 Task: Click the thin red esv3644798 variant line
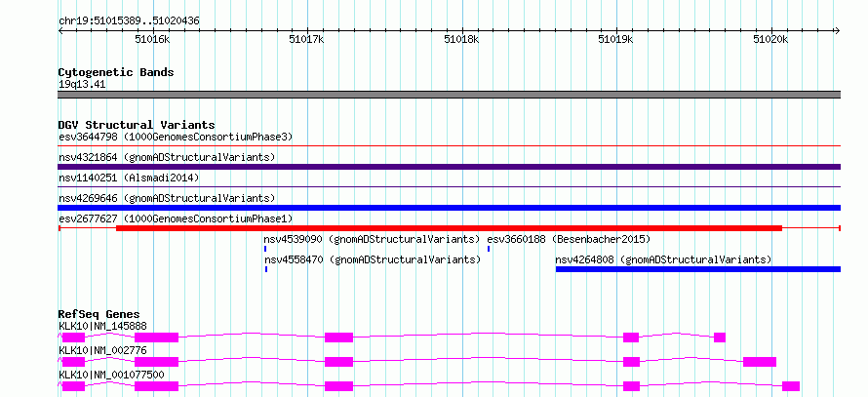point(449,146)
